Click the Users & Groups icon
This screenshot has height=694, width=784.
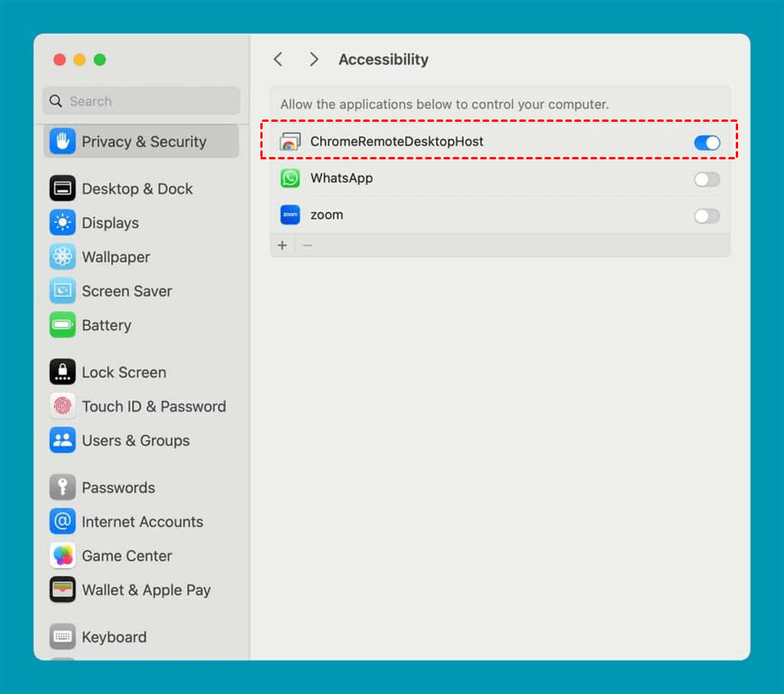tap(63, 440)
